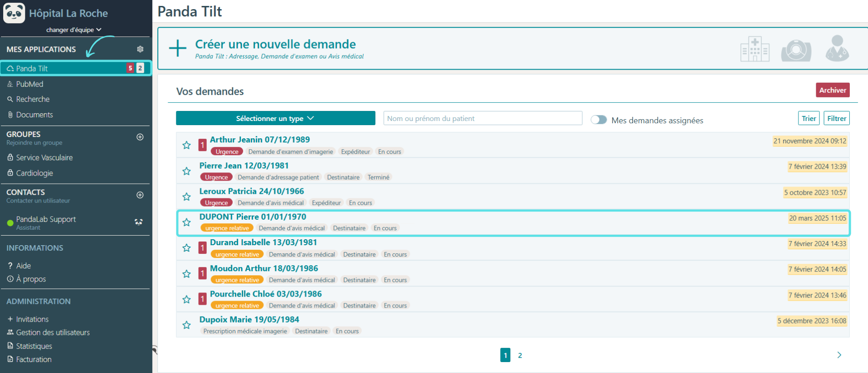This screenshot has height=373, width=868.
Task: Click the hospital building icon
Action: point(755,49)
